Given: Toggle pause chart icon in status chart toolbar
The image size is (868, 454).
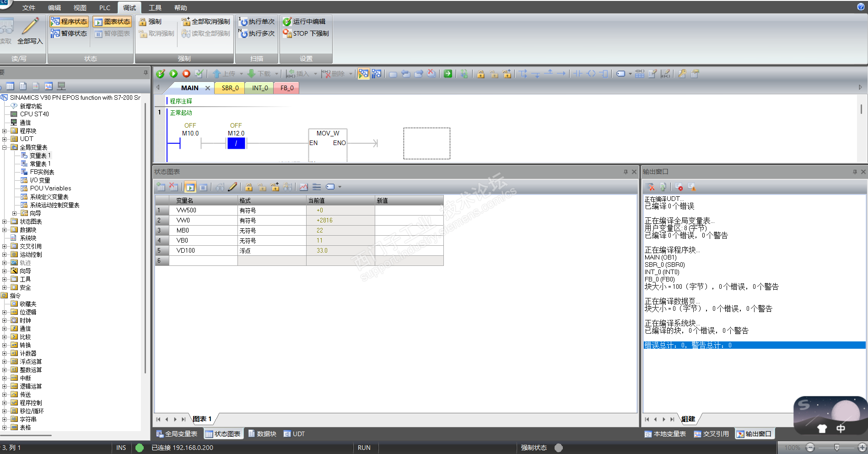Looking at the screenshot, I should pyautogui.click(x=203, y=187).
